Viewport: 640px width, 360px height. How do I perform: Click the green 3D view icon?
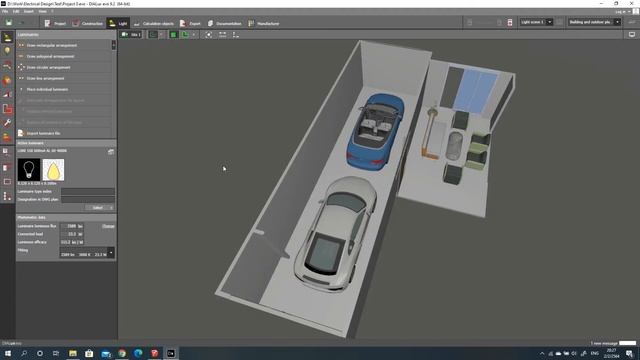(173, 35)
